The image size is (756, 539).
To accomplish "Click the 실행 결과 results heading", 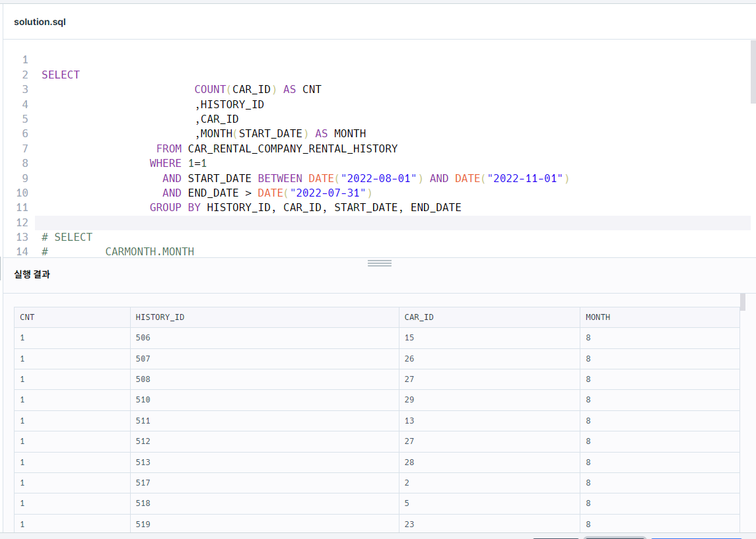I will pos(32,274).
